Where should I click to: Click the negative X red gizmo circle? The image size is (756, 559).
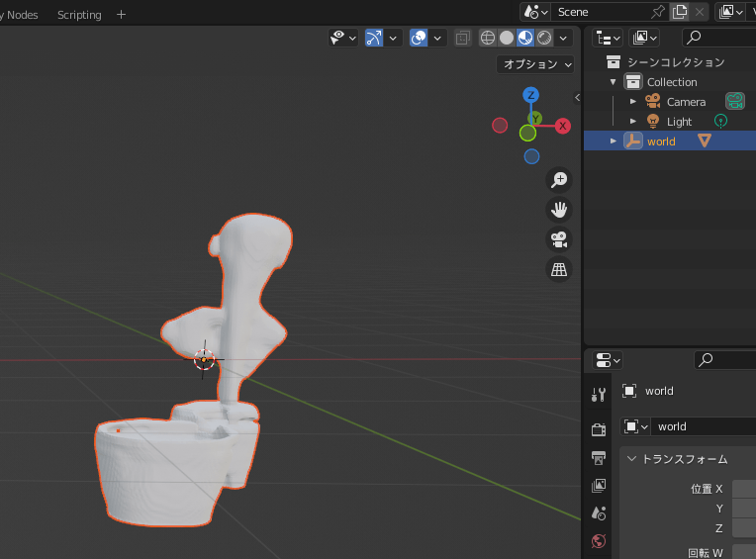pyautogui.click(x=500, y=126)
